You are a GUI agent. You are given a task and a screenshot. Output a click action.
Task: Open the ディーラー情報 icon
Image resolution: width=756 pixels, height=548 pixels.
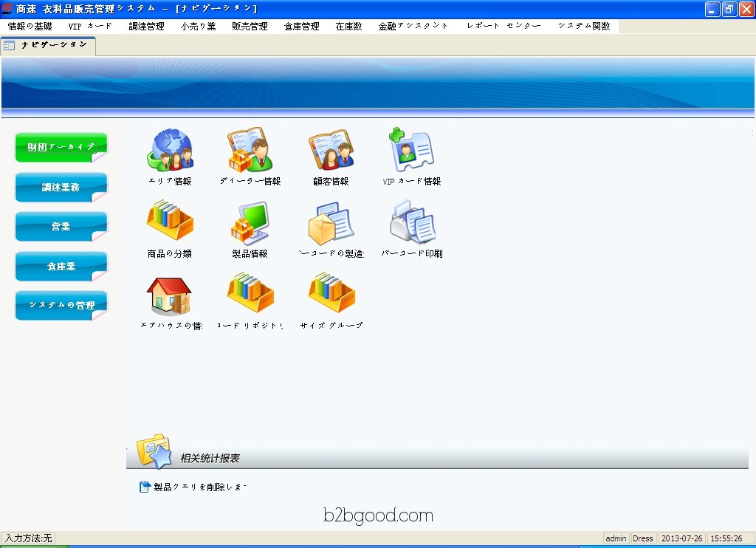(250, 151)
